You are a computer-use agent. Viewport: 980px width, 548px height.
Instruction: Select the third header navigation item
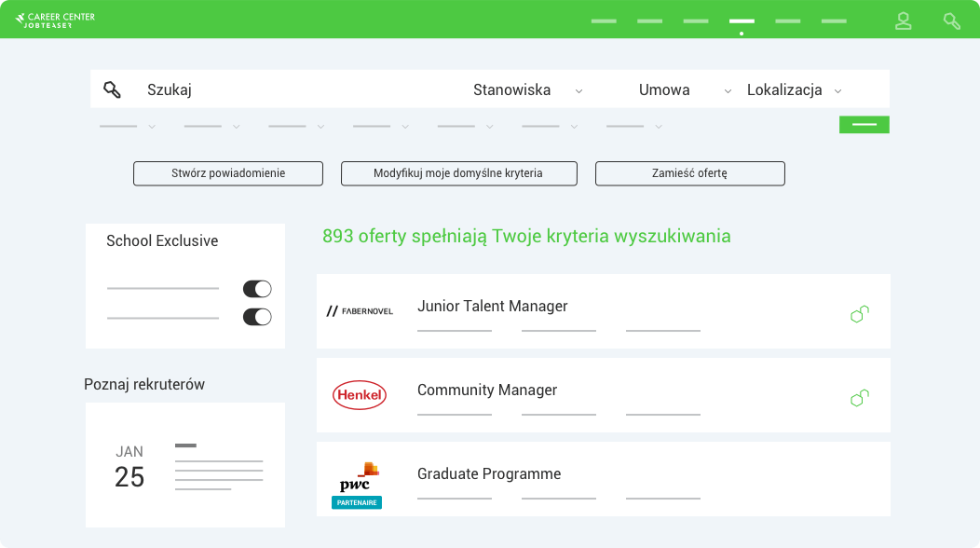click(x=696, y=21)
